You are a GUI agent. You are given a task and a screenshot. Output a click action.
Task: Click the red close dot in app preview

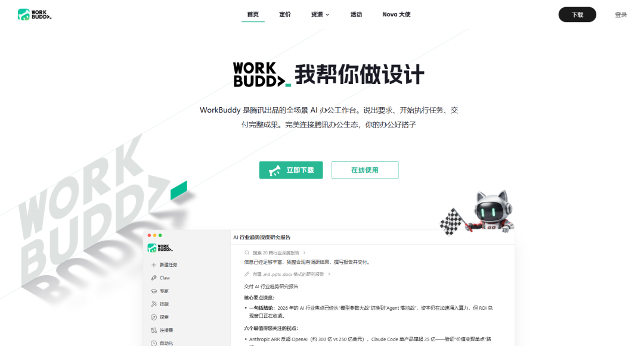149,235
